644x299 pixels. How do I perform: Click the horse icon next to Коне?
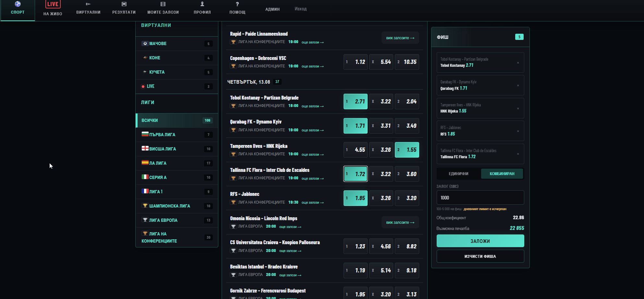pos(145,58)
